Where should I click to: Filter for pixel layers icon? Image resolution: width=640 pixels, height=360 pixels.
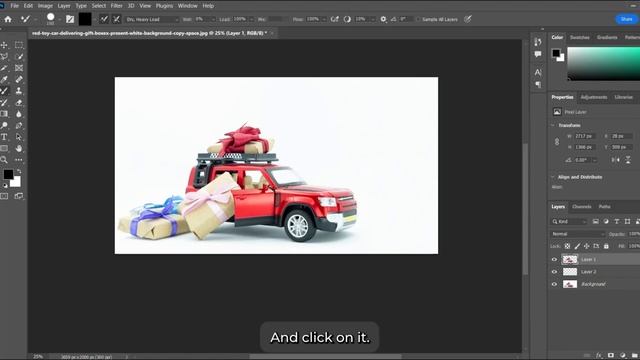point(596,221)
